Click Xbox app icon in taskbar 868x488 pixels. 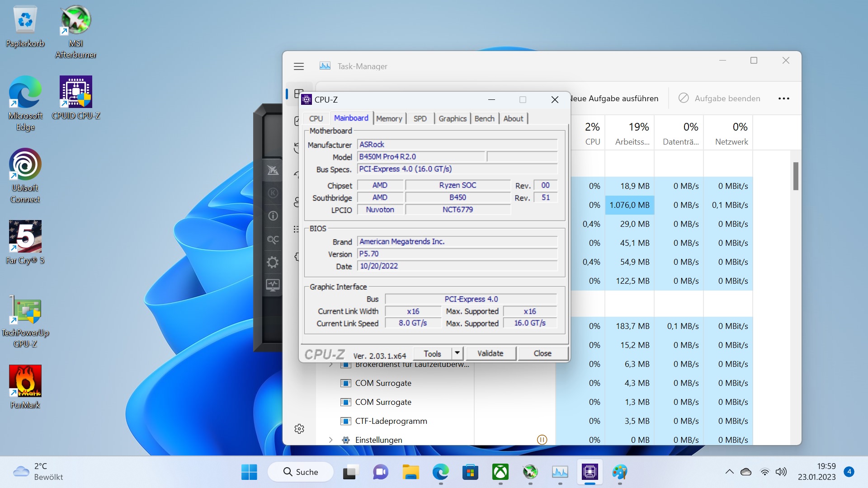pyautogui.click(x=500, y=472)
